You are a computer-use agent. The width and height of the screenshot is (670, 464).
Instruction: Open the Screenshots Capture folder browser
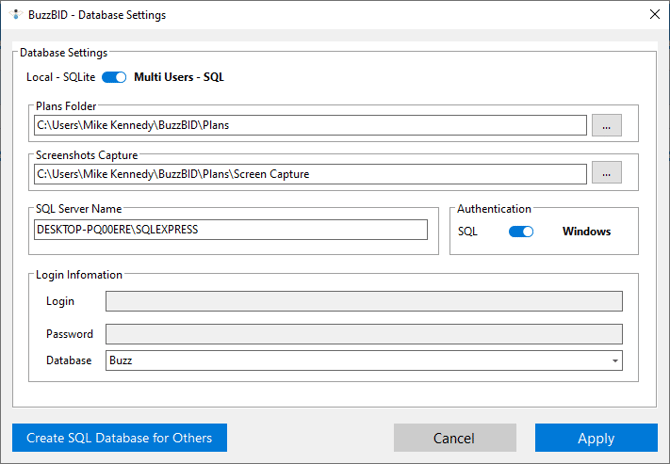pyautogui.click(x=606, y=173)
